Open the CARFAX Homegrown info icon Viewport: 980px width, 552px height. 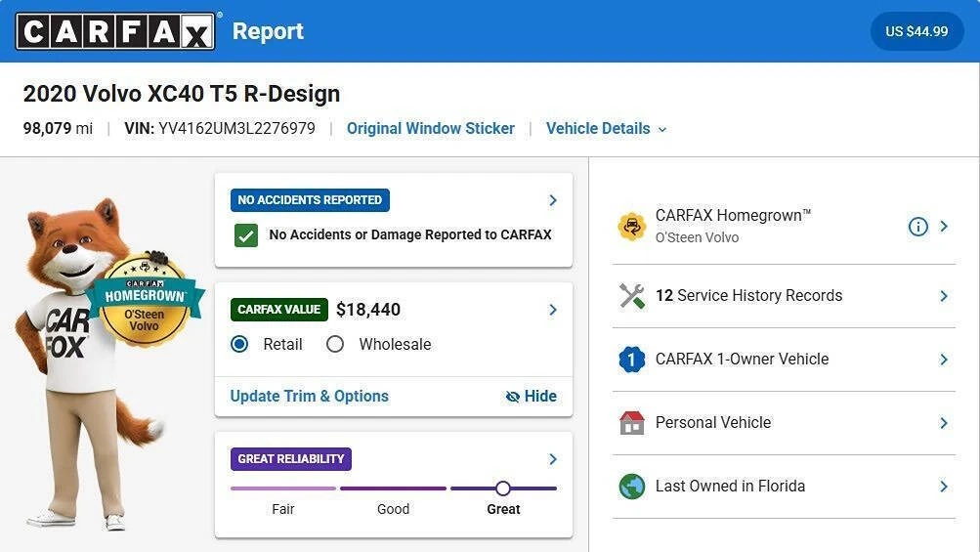[917, 227]
